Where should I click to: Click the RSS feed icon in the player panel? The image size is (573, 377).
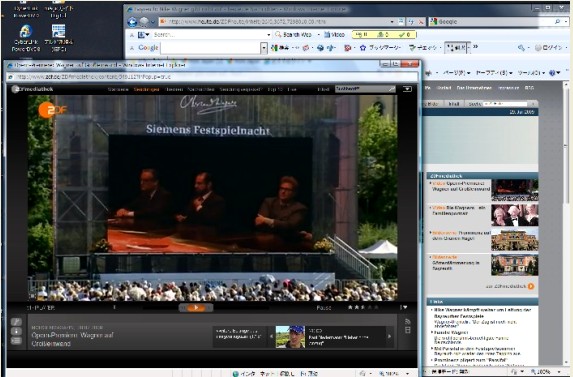[408, 321]
